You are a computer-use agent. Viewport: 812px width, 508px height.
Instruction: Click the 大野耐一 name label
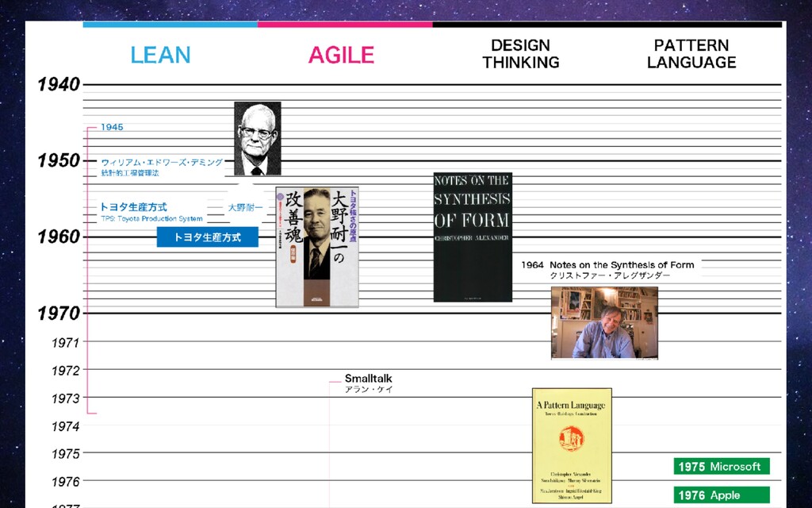(x=246, y=207)
